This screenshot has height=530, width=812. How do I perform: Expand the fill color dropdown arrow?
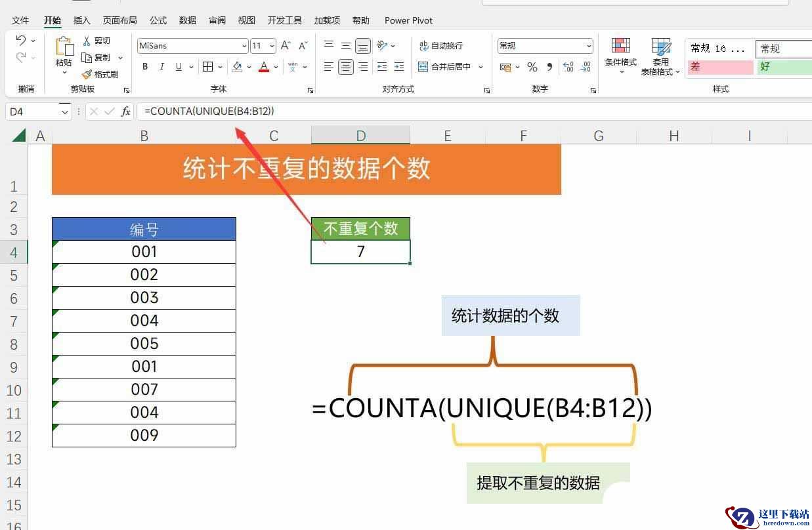pos(249,67)
